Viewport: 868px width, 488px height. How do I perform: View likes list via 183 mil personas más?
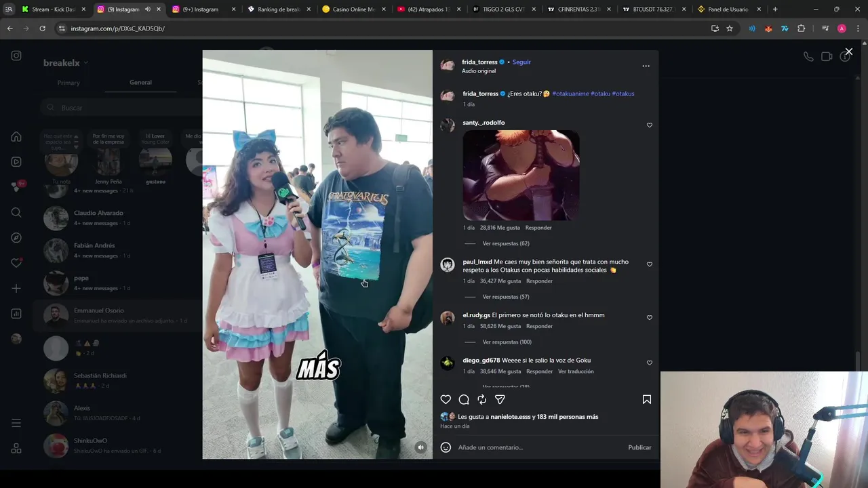pos(568,417)
